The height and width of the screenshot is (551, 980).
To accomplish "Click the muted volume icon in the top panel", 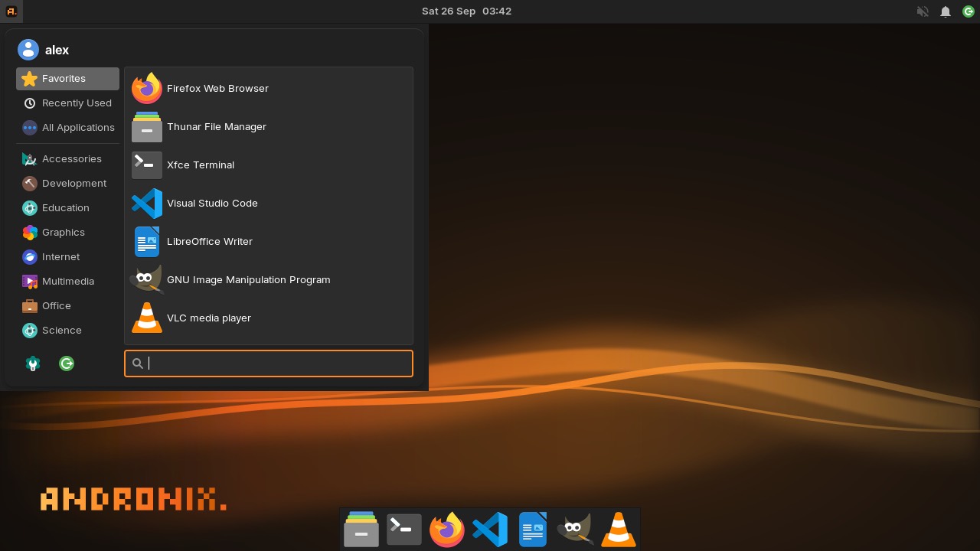I will click(923, 11).
